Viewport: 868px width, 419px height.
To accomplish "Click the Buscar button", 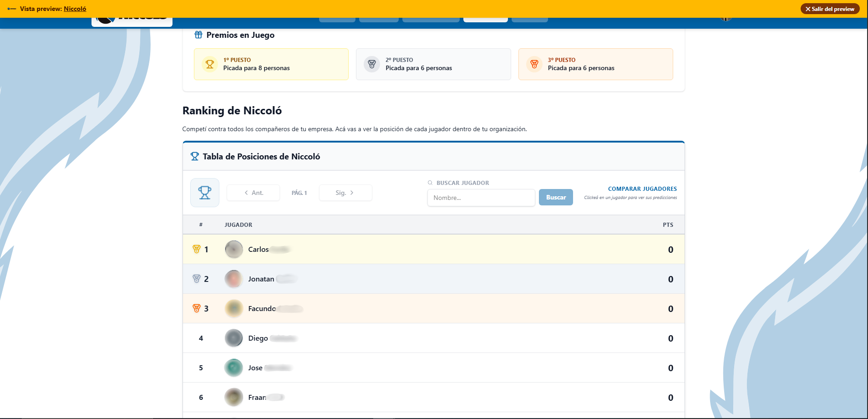I will click(x=556, y=197).
